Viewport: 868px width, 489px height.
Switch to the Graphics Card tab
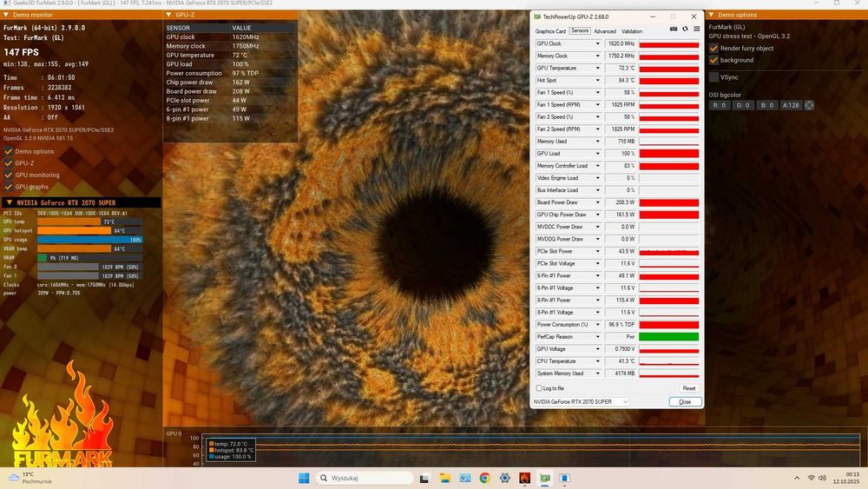coord(550,31)
